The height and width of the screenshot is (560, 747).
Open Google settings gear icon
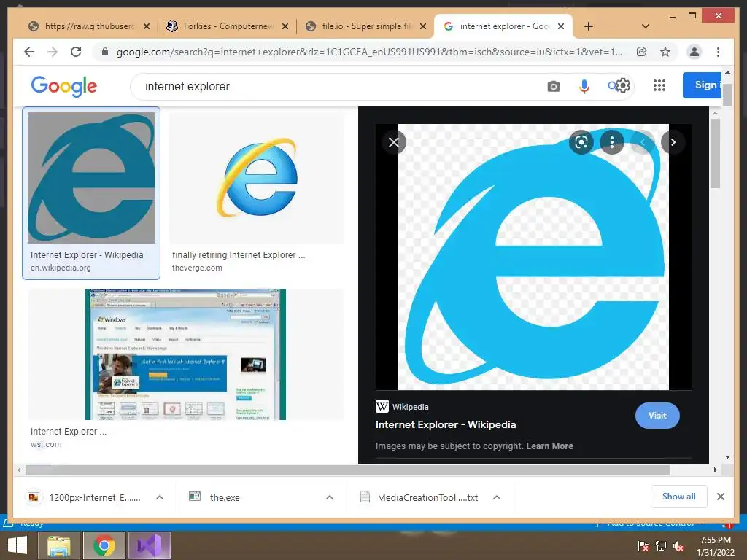tap(623, 86)
